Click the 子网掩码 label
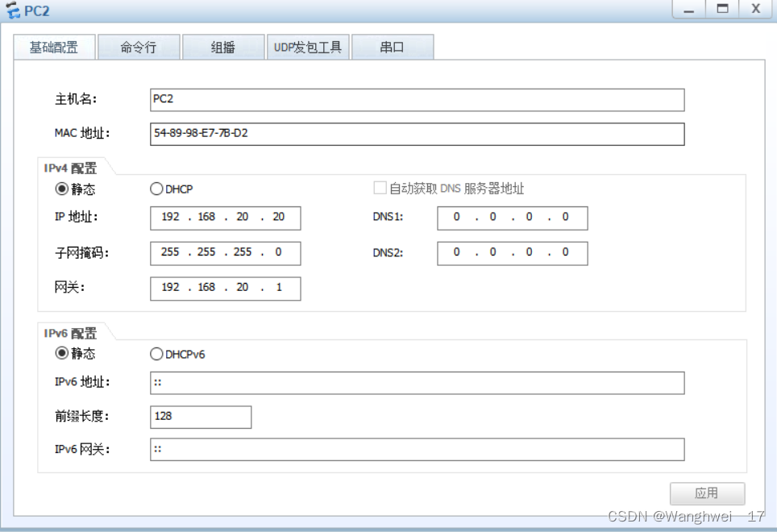The height and width of the screenshot is (532, 777). (81, 253)
